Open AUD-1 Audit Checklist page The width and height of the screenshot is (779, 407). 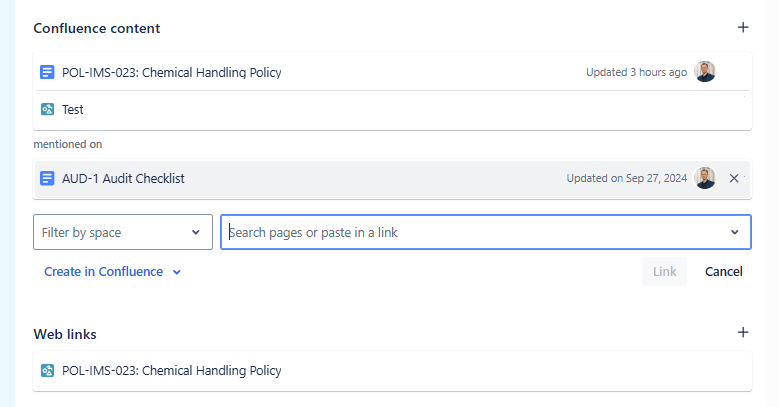click(x=123, y=178)
